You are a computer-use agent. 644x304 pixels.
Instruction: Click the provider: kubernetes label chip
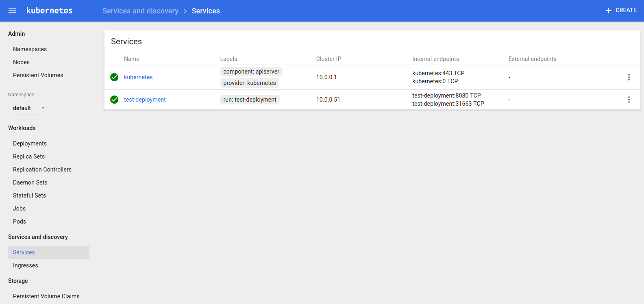[x=250, y=83]
